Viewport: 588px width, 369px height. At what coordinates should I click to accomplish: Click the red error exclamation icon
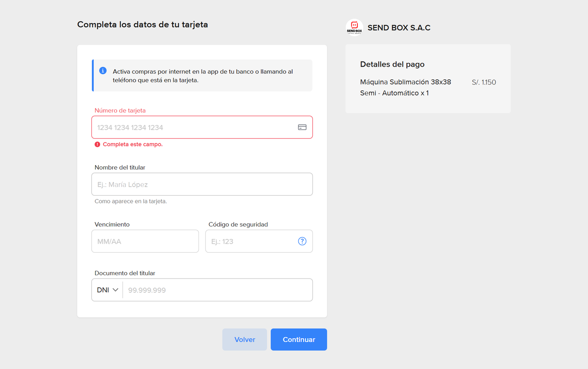click(x=97, y=144)
